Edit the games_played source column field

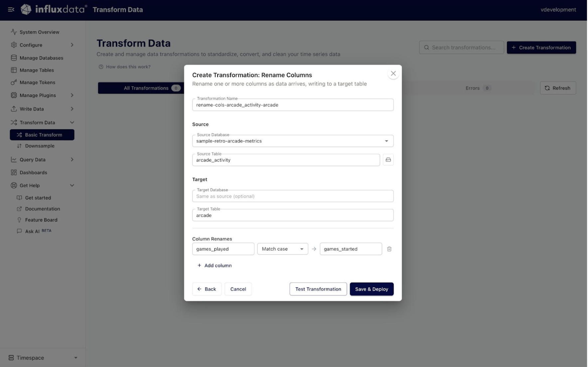pyautogui.click(x=223, y=249)
